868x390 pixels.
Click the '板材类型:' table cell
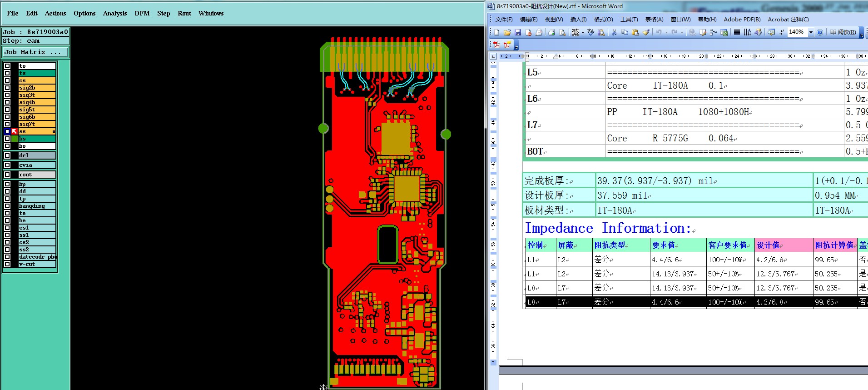tap(559, 210)
